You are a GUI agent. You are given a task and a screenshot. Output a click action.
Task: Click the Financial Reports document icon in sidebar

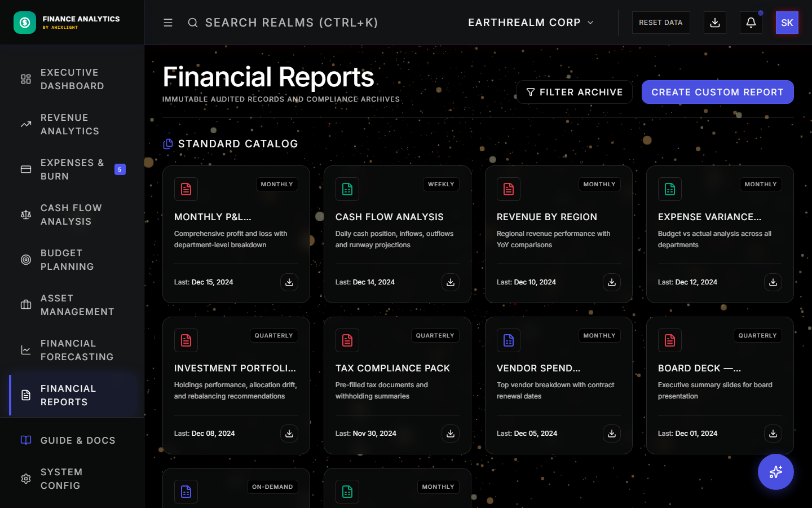click(x=26, y=395)
